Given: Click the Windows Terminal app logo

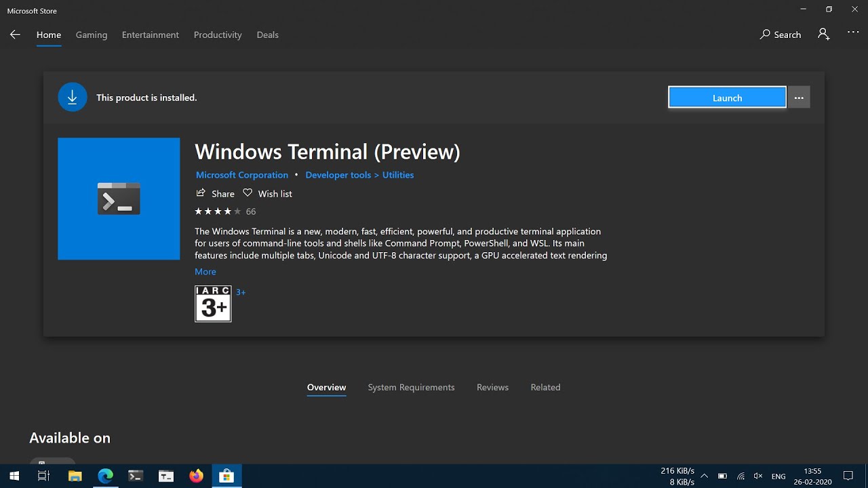Looking at the screenshot, I should (x=119, y=199).
